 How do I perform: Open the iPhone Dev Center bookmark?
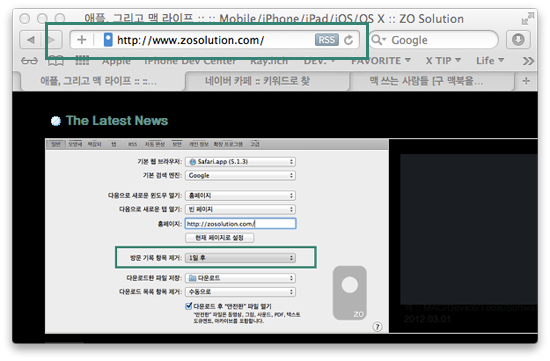(x=190, y=61)
